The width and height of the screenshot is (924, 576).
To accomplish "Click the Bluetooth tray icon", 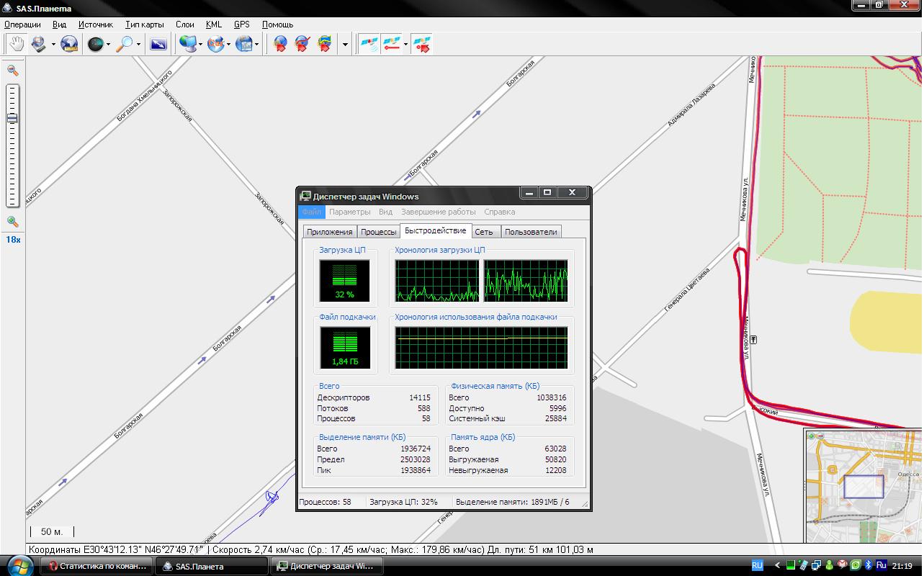I will tap(869, 565).
